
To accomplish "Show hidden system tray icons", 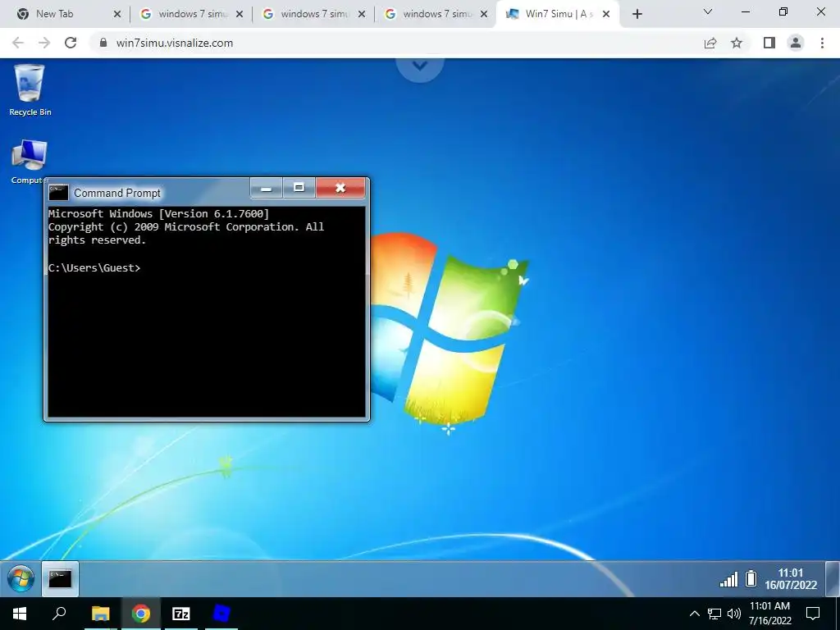I will (x=694, y=614).
